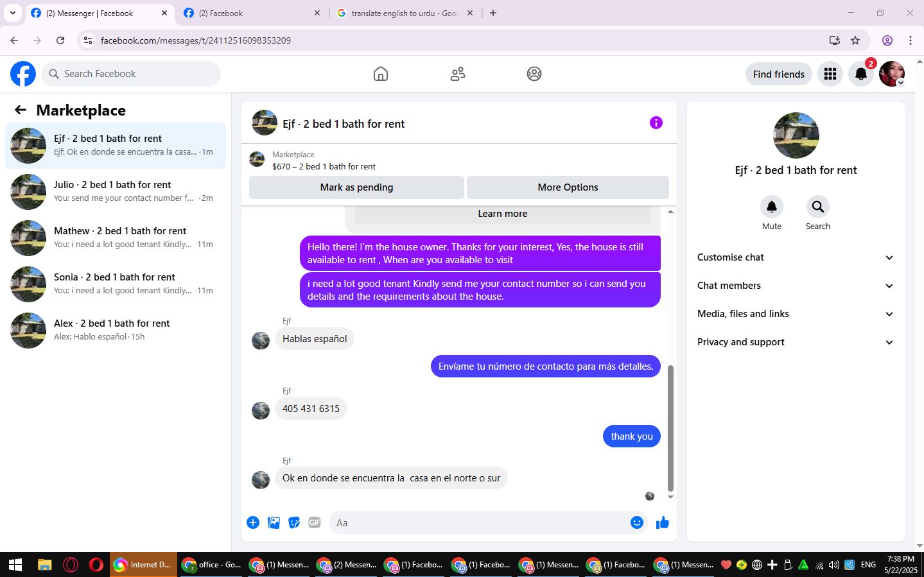The height and width of the screenshot is (577, 924).
Task: Close the Messenger | Facebook tab
Action: point(164,13)
